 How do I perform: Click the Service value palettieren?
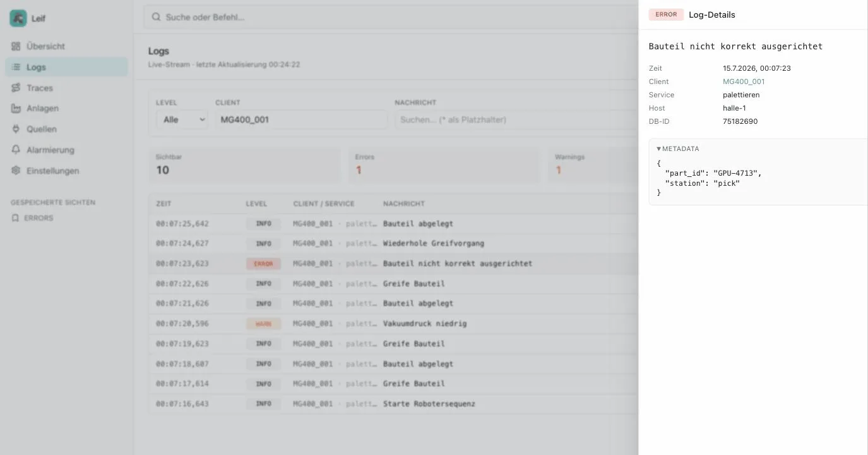click(x=741, y=95)
